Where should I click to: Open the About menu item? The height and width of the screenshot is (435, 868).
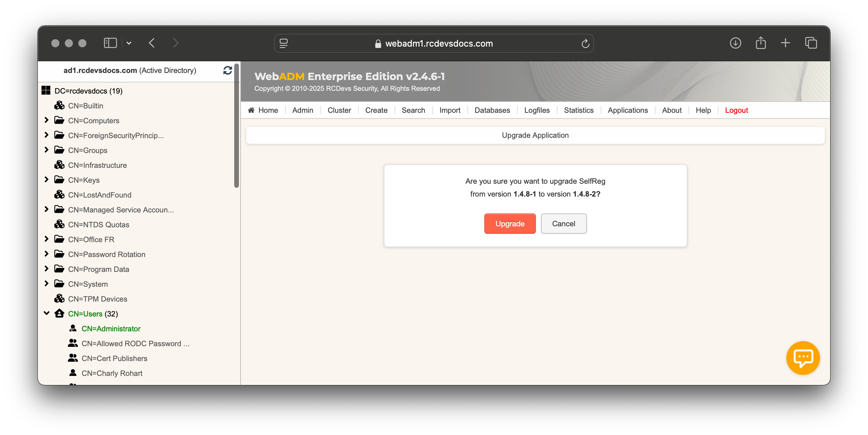[672, 110]
